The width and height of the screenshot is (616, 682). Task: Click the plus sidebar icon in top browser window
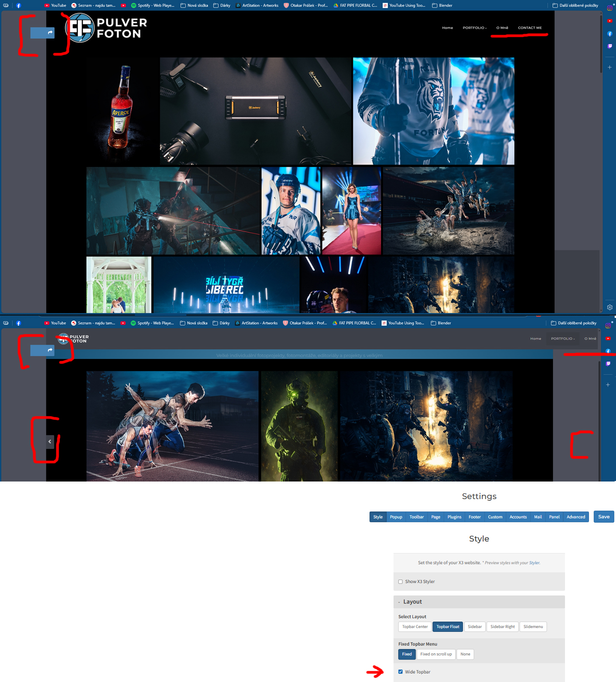610,67
